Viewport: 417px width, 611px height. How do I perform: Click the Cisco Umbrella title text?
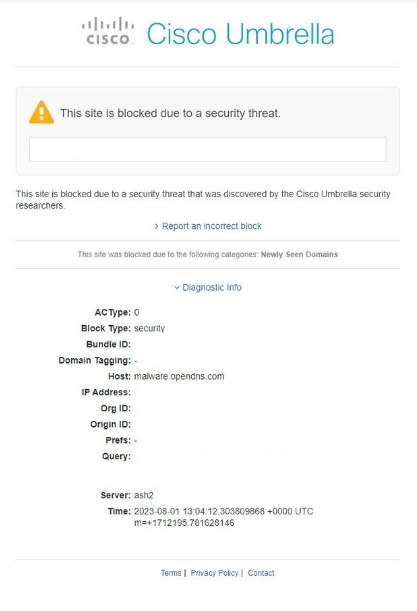coord(240,34)
